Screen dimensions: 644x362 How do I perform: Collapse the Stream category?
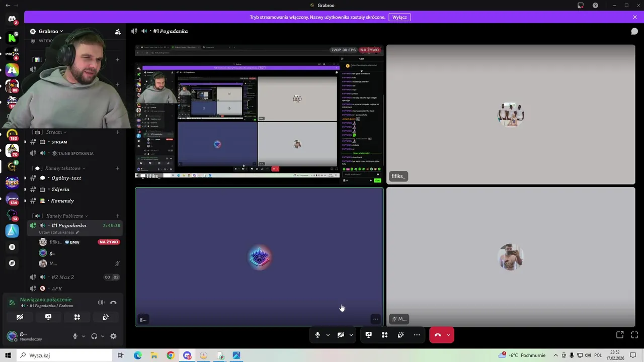56,132
